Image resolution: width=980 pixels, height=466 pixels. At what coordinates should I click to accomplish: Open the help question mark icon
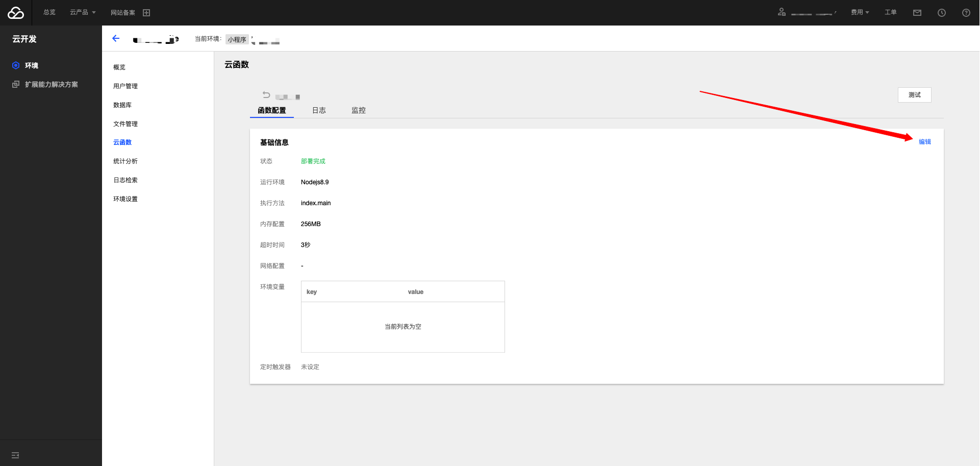(x=966, y=13)
